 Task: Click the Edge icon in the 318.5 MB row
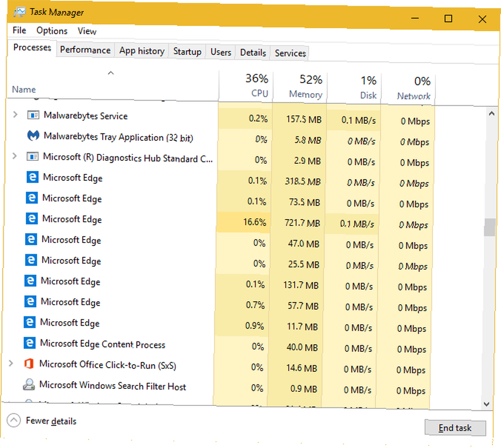pos(33,177)
